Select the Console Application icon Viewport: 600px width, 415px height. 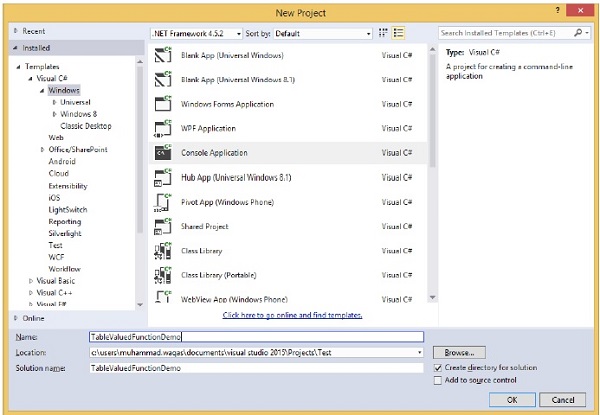(162, 153)
